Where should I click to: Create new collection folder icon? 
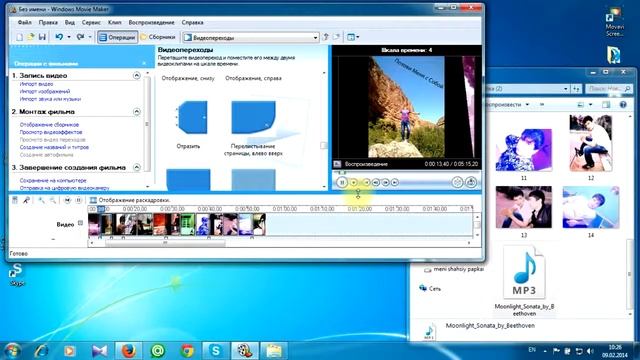point(337,37)
